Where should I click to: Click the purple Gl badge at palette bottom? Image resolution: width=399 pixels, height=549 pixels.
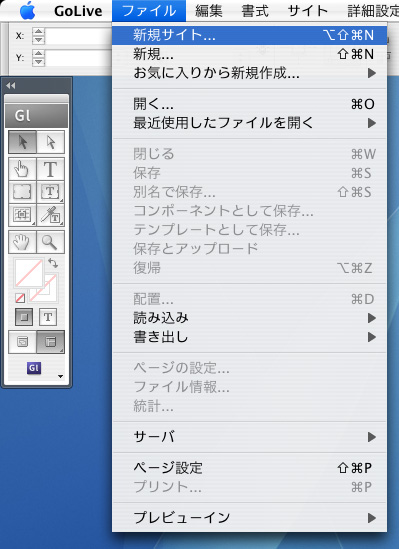[34, 368]
